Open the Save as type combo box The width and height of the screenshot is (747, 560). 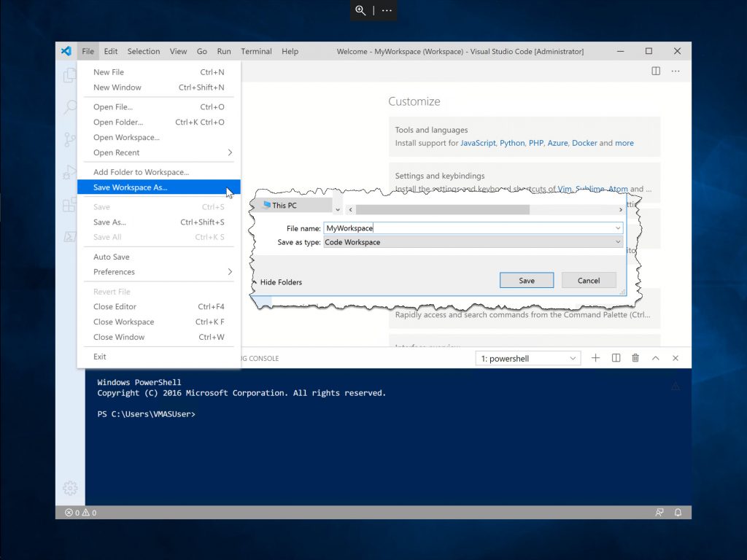pos(473,242)
